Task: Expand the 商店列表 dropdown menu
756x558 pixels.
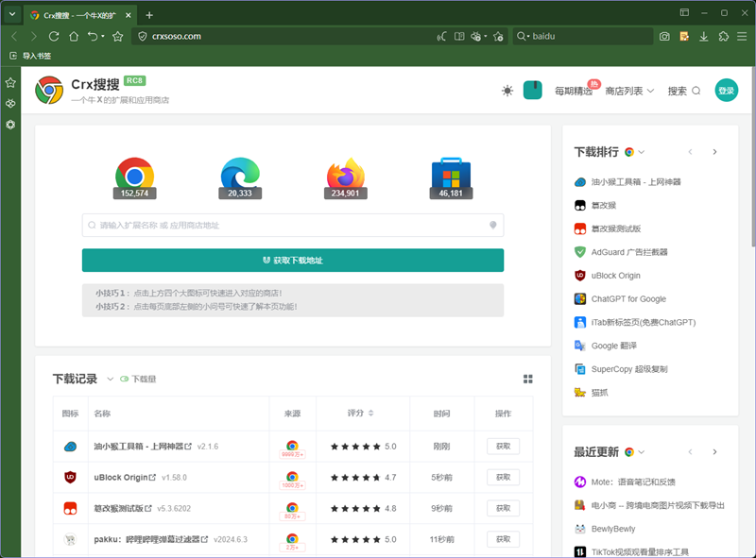Action: [629, 91]
